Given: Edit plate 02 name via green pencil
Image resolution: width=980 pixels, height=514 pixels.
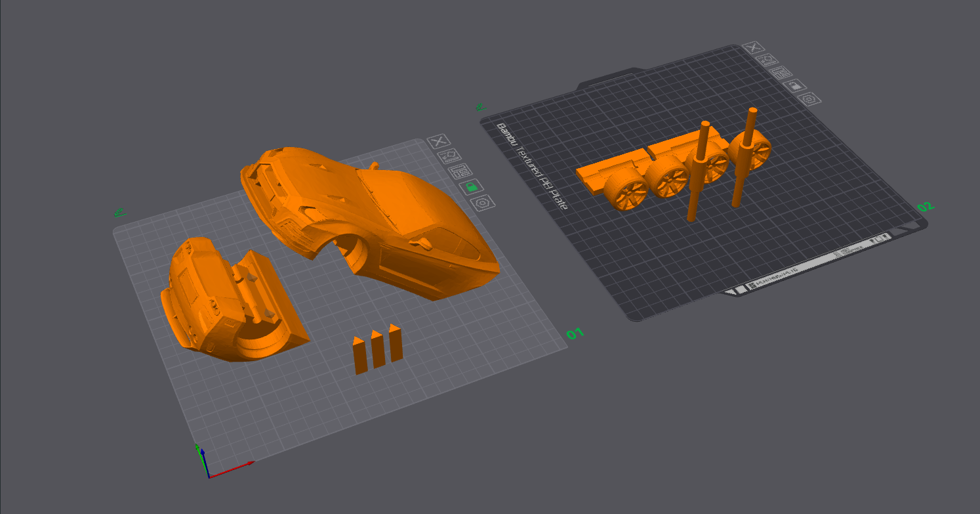Looking at the screenshot, I should tap(481, 106).
